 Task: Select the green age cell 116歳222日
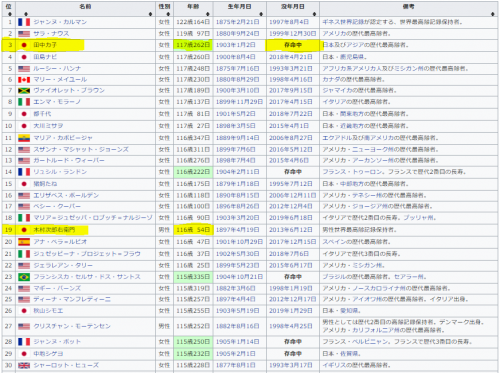point(193,172)
